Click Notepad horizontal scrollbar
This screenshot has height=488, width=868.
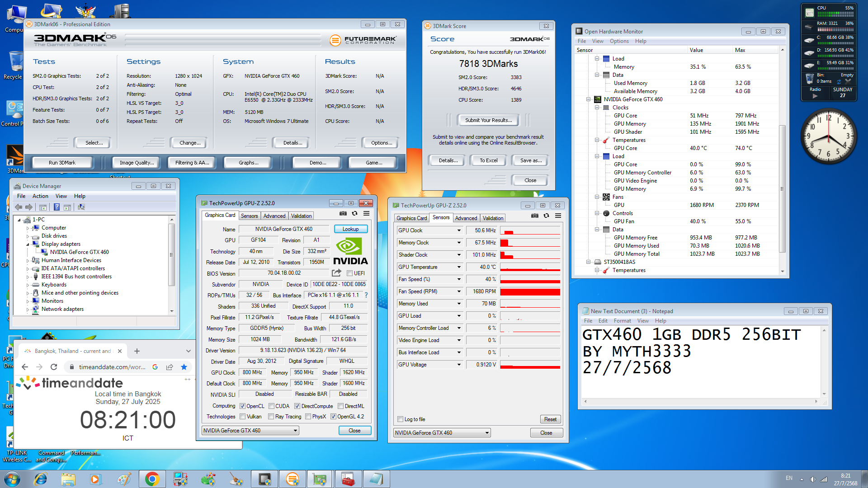tap(701, 401)
